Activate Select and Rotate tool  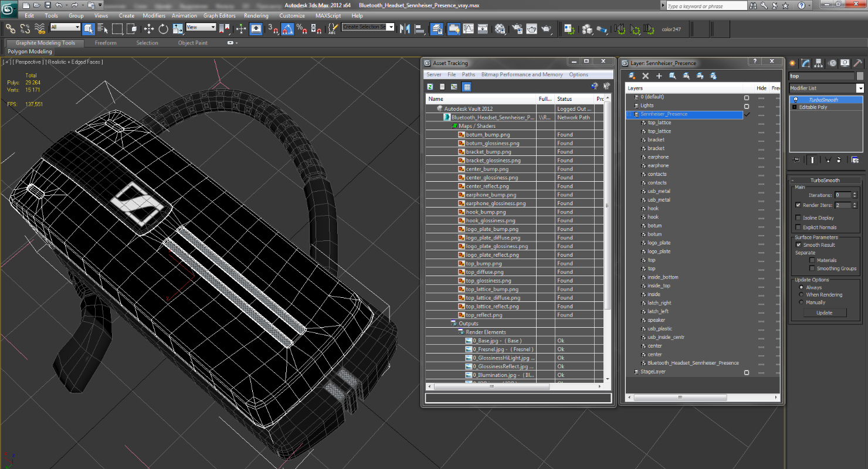(163, 28)
